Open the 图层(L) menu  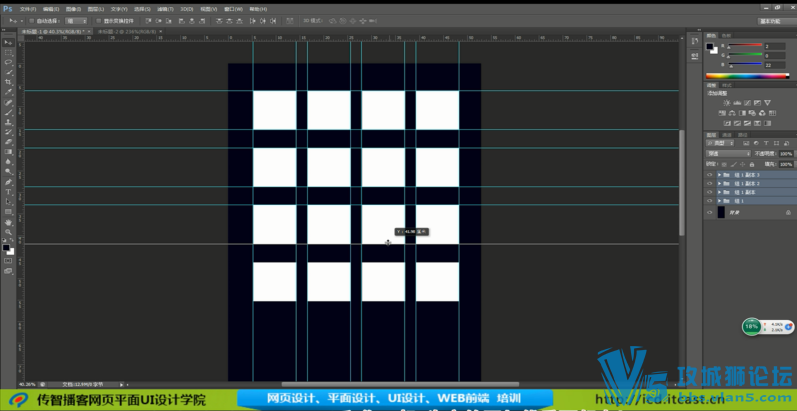point(96,9)
